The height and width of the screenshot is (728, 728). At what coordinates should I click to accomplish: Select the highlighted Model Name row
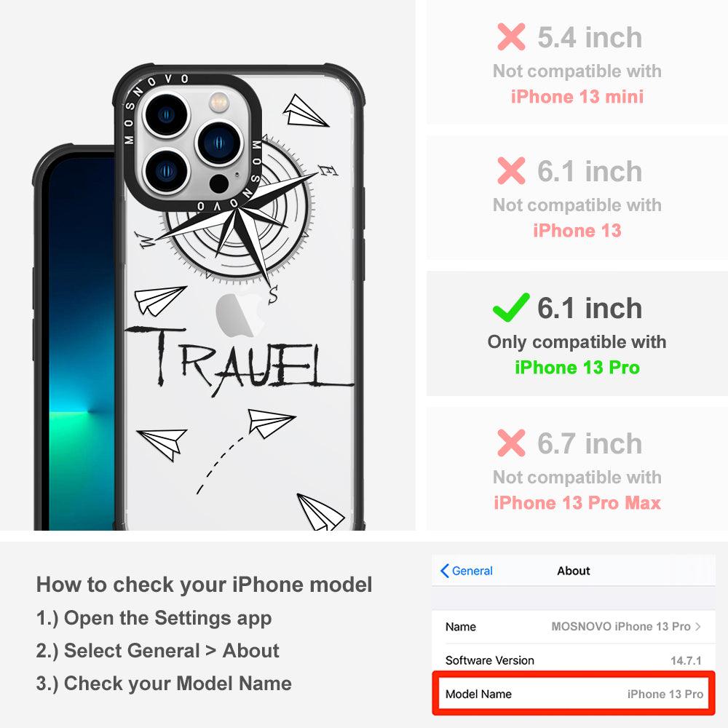click(x=574, y=694)
